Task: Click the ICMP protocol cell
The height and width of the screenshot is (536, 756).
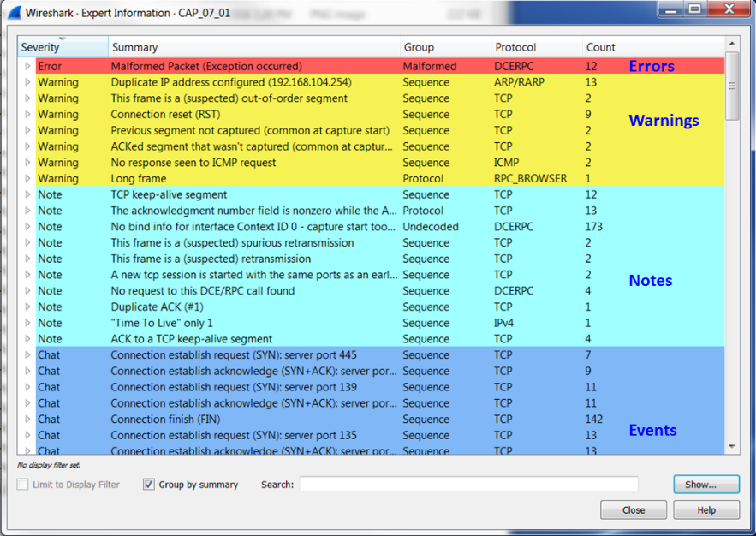Action: 506,163
